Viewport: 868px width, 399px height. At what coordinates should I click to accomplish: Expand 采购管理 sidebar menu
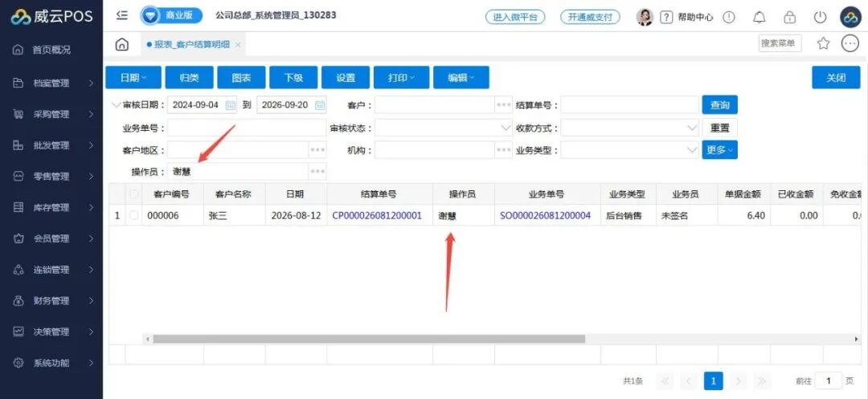51,114
